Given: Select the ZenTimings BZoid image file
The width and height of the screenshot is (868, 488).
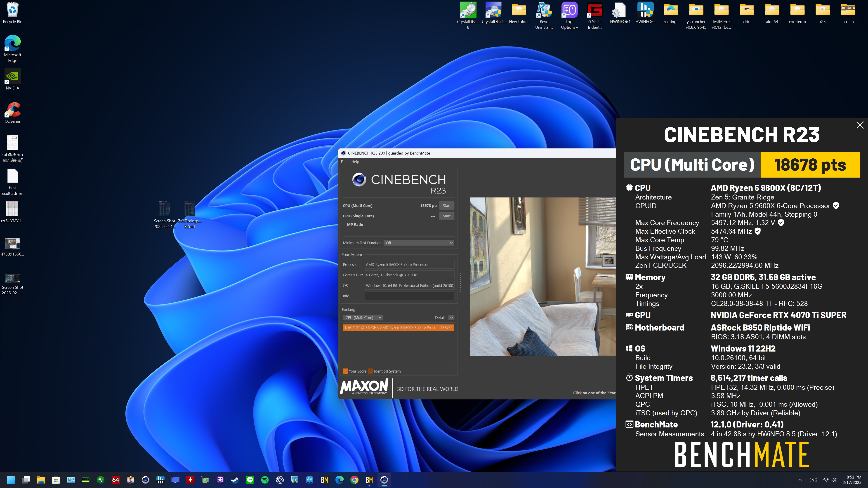Looking at the screenshot, I should 189,215.
